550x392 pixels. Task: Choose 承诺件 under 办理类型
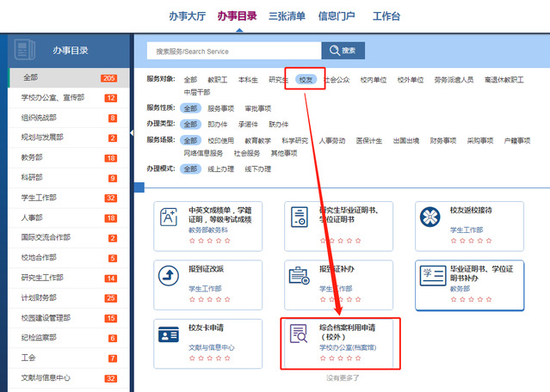248,125
